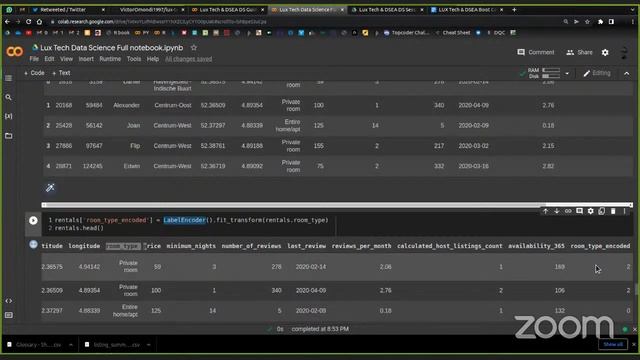Image resolution: width=640 pixels, height=360 pixels.
Task: Open the Glossary csv downloaded file
Action: [35, 345]
